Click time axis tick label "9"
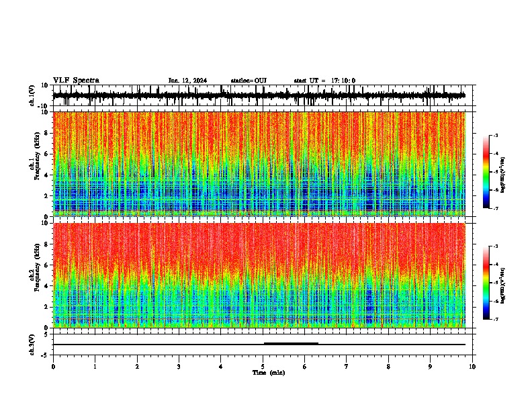This screenshot has width=532, height=411. (430, 367)
